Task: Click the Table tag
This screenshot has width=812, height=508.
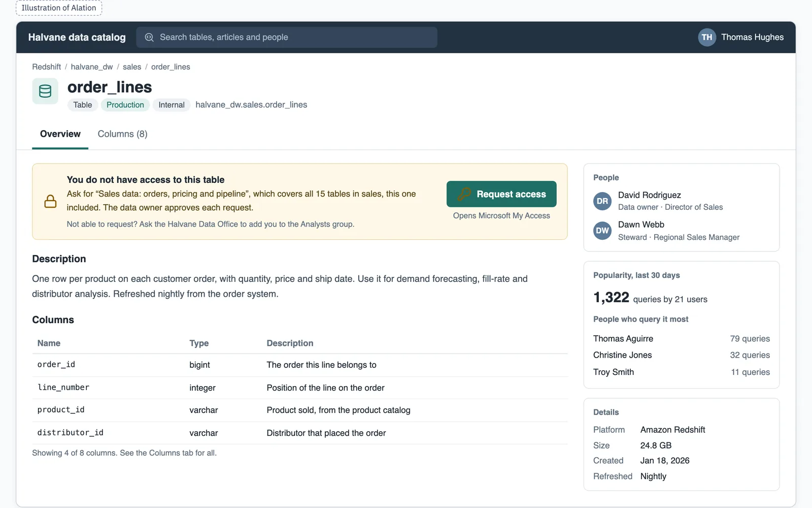Action: click(82, 105)
